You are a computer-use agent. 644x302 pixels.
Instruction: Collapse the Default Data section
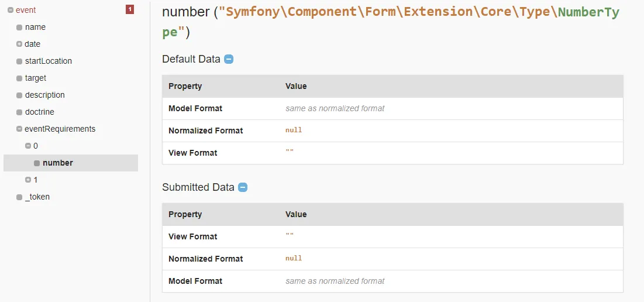pyautogui.click(x=229, y=59)
